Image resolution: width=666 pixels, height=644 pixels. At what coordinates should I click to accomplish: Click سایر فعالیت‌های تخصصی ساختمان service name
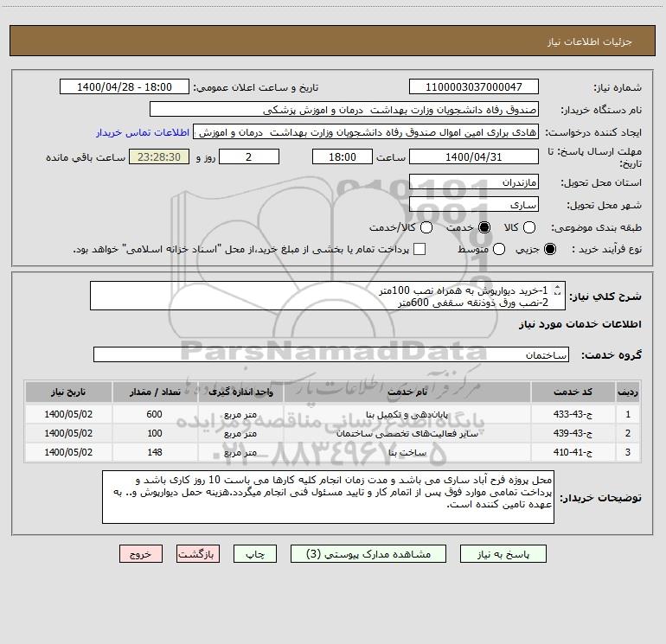407,433
